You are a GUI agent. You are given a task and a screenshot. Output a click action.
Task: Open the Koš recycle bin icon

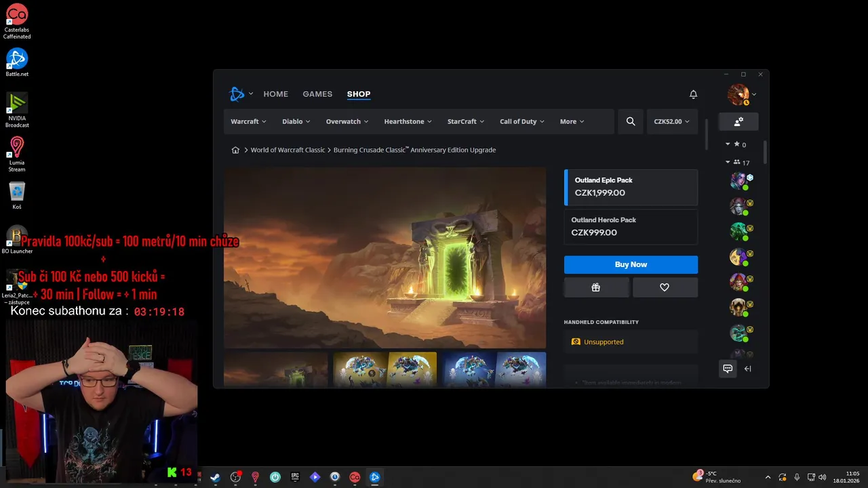[x=17, y=195]
